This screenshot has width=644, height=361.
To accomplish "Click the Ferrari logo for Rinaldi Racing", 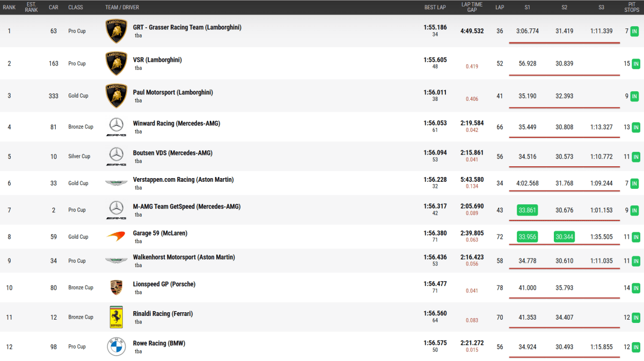I will pos(116,317).
